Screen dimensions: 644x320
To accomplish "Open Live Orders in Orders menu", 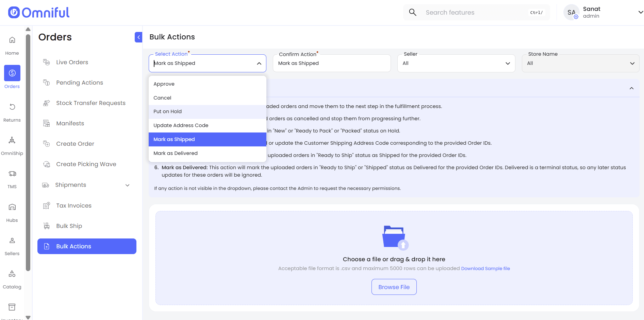I will click(x=72, y=62).
